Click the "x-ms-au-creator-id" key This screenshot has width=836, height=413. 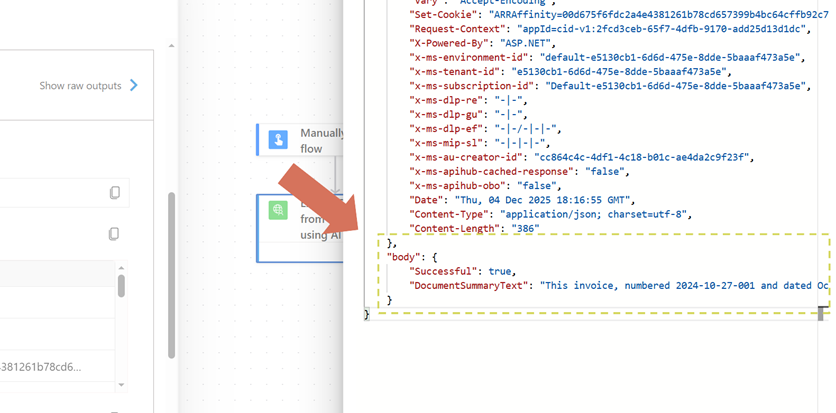click(467, 157)
